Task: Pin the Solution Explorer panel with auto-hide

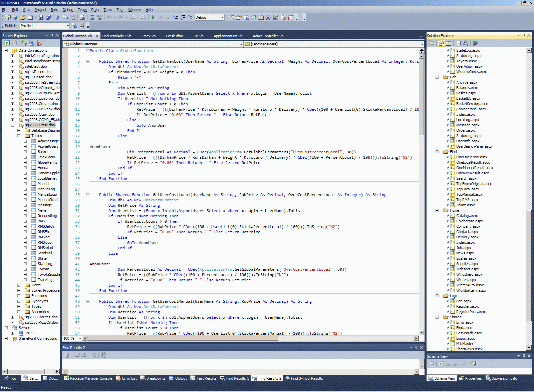Action: click(524, 35)
